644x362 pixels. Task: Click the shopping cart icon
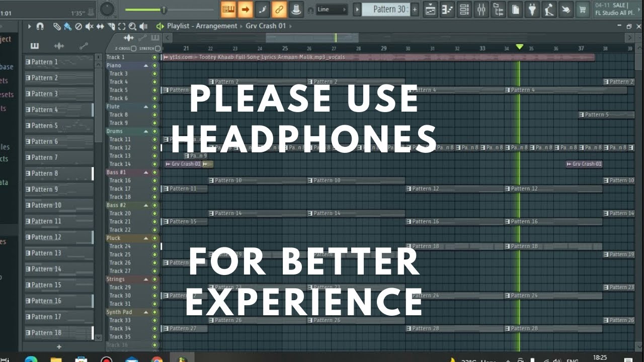tap(583, 9)
